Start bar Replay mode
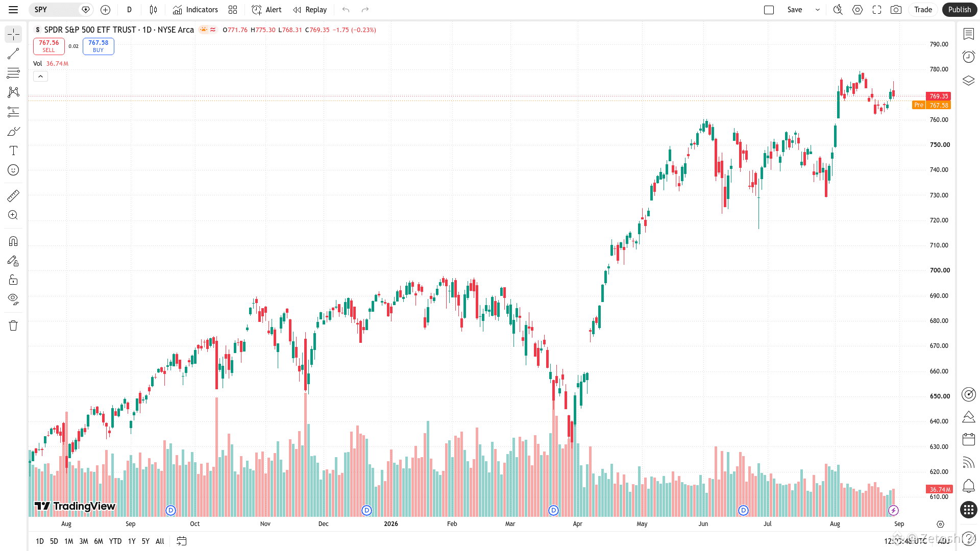 click(x=310, y=10)
